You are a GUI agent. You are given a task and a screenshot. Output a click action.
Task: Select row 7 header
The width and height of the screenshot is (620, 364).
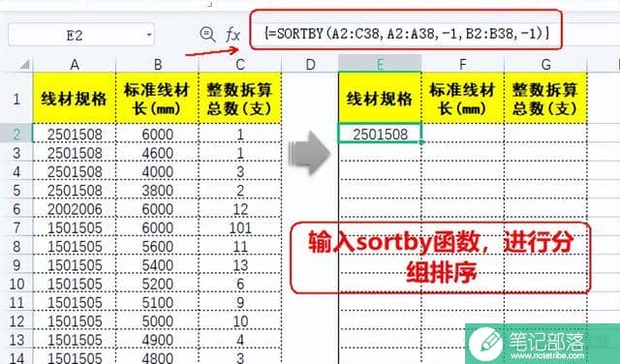click(16, 228)
